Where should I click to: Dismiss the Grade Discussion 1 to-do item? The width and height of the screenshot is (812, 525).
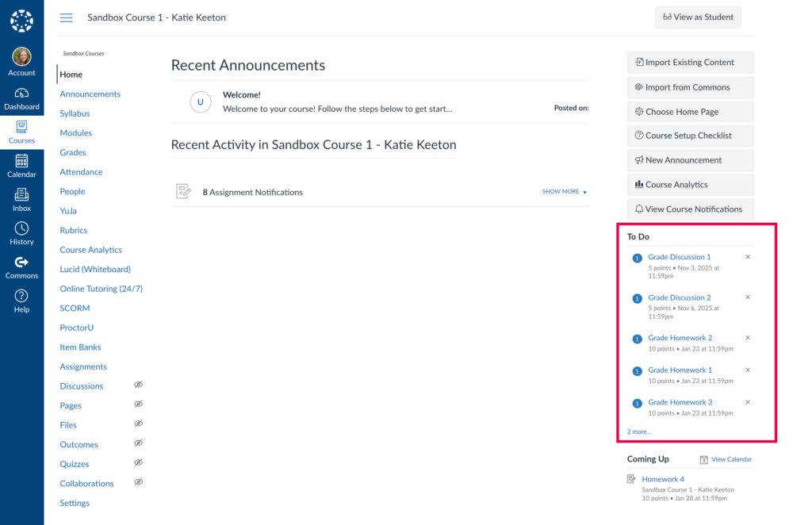pos(747,257)
